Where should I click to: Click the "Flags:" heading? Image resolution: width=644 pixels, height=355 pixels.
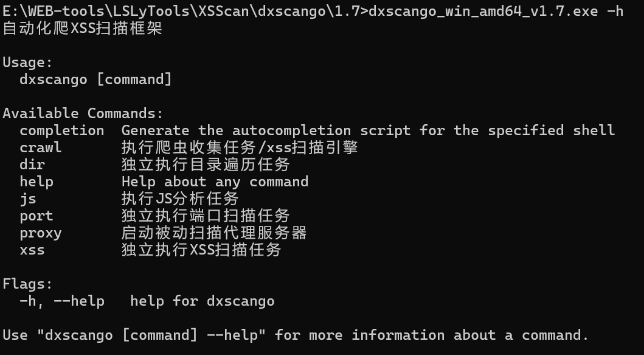28,284
